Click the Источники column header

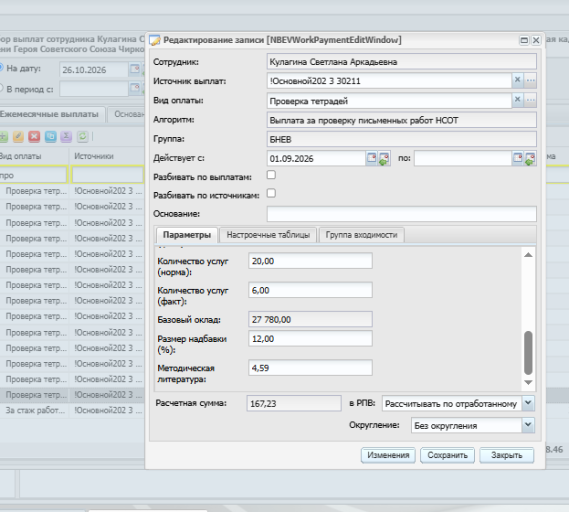pyautogui.click(x=107, y=156)
